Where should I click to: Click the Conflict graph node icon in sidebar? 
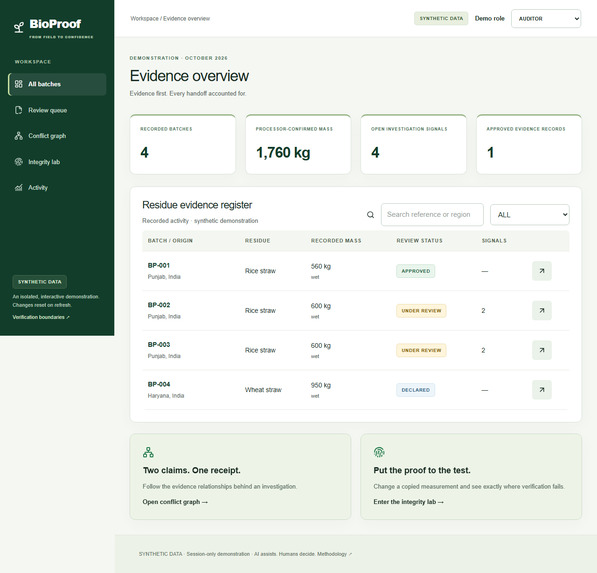pos(18,136)
